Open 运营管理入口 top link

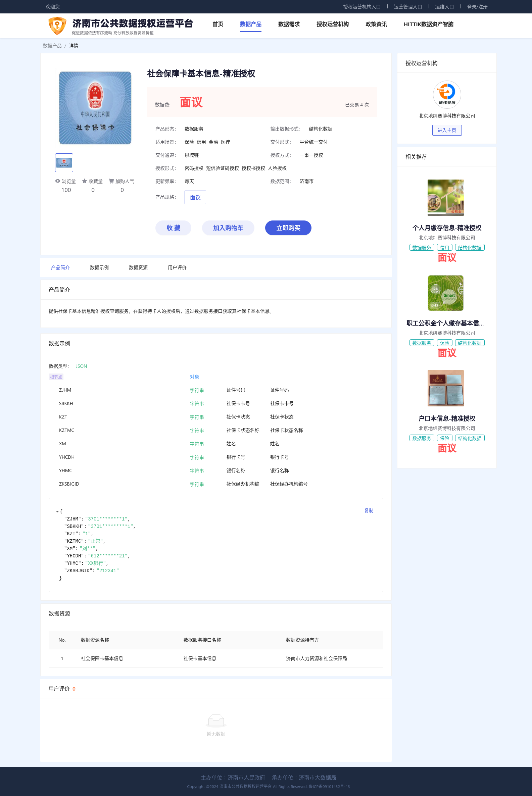[407, 7]
